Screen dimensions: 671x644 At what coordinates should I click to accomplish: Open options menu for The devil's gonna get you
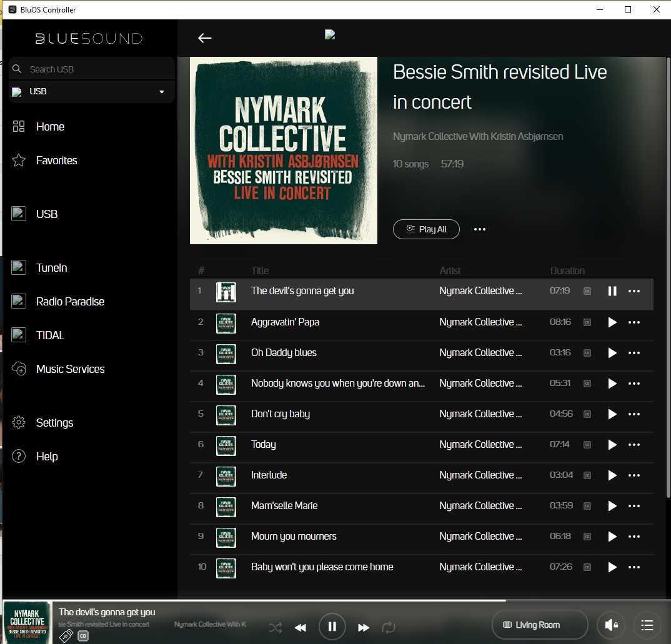[634, 291]
